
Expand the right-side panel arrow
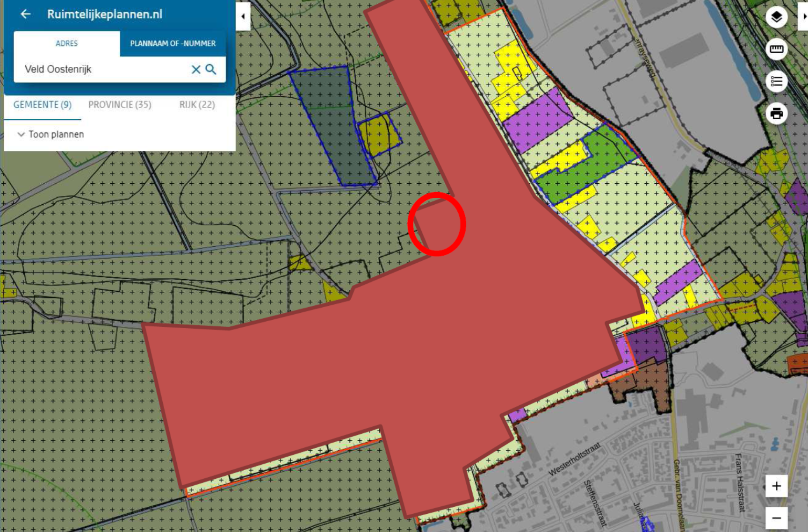click(x=804, y=16)
